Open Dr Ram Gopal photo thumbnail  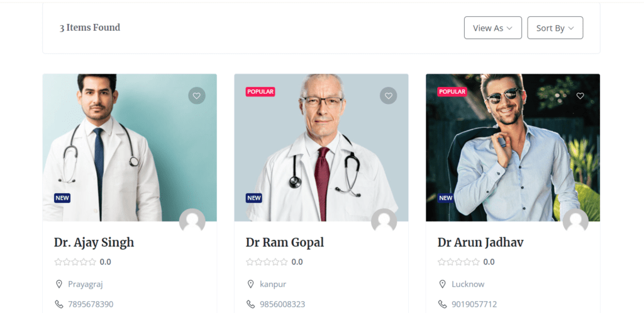tap(321, 147)
